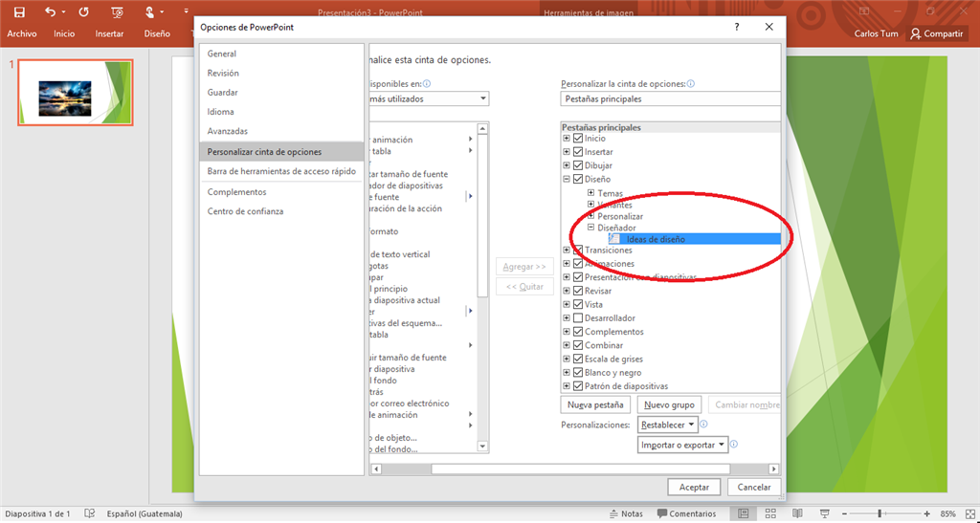Click the Compartir button
Viewport: 980px width, 523px height.
[937, 33]
